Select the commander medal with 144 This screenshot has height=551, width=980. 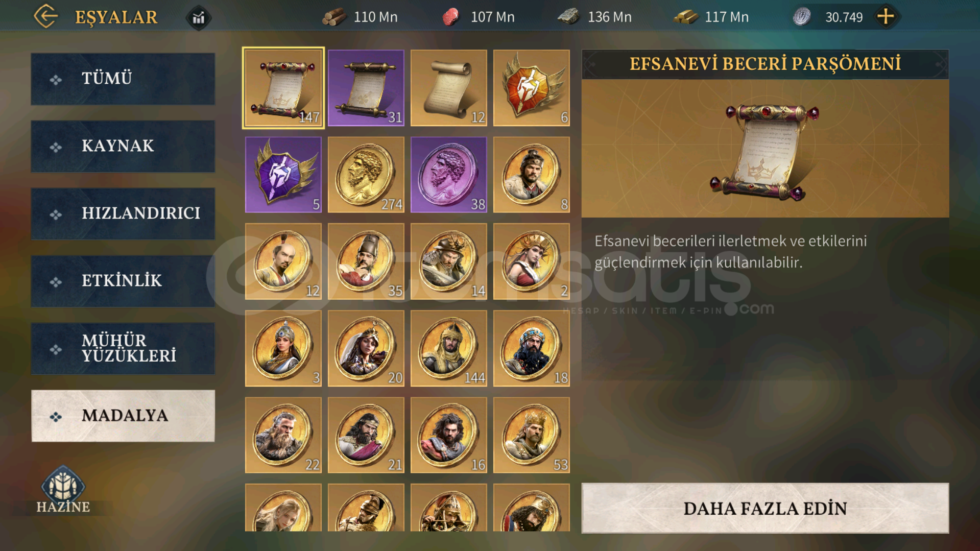[448, 348]
